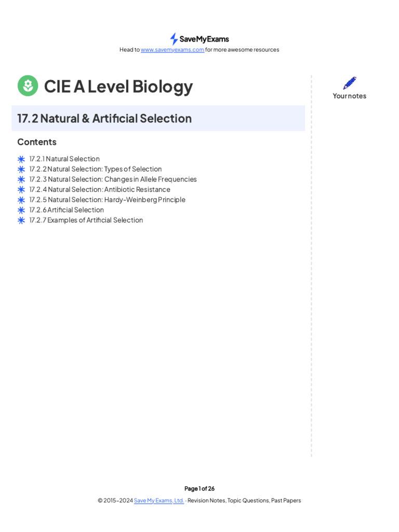399x532 pixels.
Task: Click the star bullet beside Antibiotic Resistance
Action: (21, 190)
